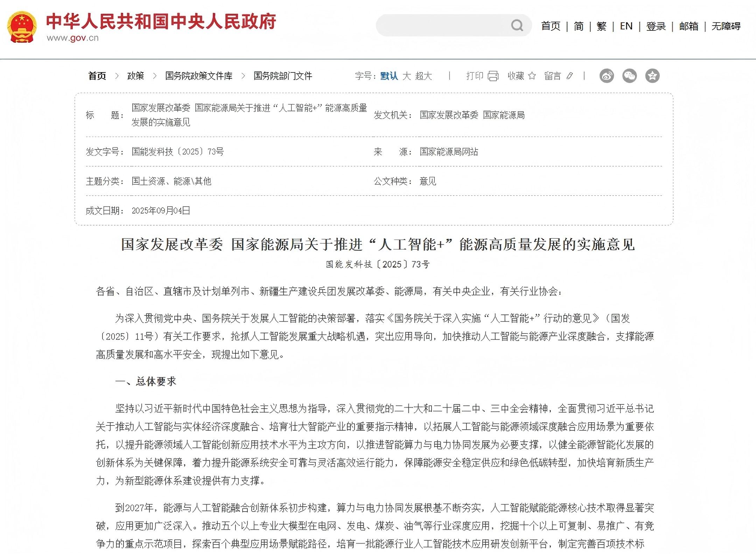The width and height of the screenshot is (756, 554).
Task: Click the printer icon
Action: coord(493,76)
